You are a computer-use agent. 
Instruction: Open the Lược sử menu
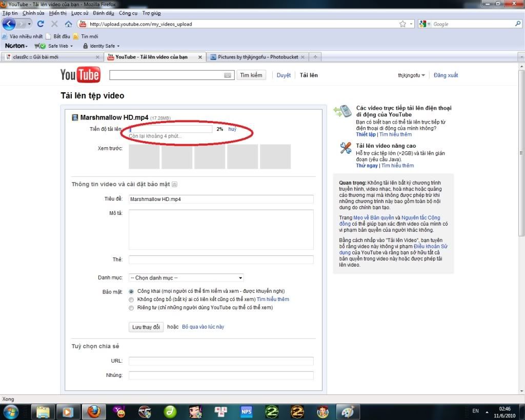pos(79,13)
